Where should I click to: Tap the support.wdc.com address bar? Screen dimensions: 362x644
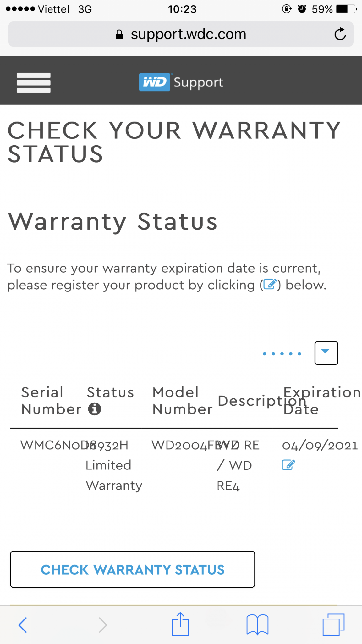(181, 34)
